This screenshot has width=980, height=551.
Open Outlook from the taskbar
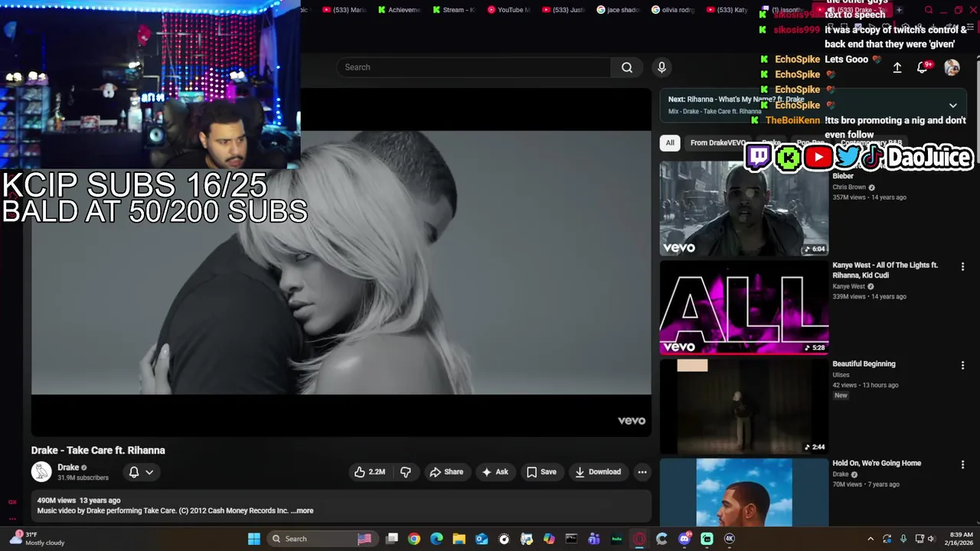482,539
